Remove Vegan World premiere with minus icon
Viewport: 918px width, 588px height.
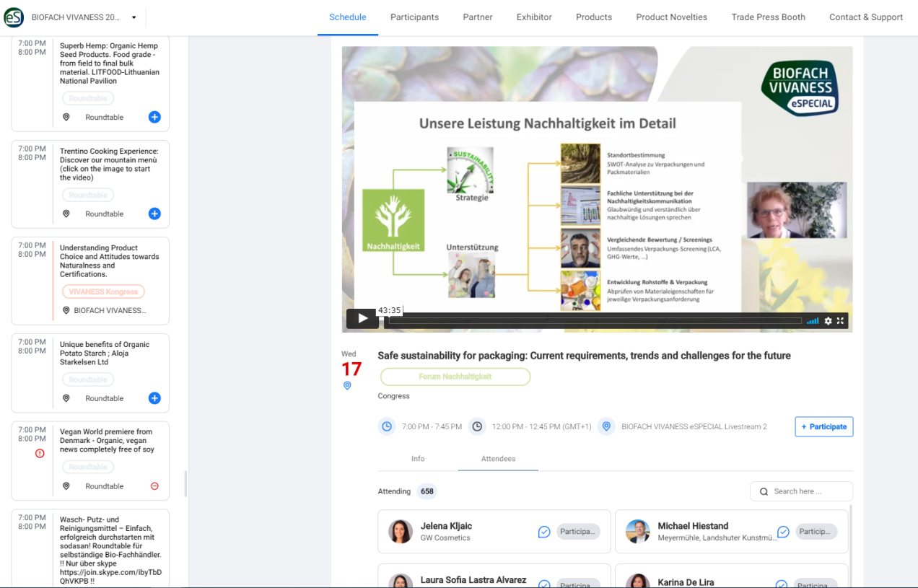tap(154, 486)
